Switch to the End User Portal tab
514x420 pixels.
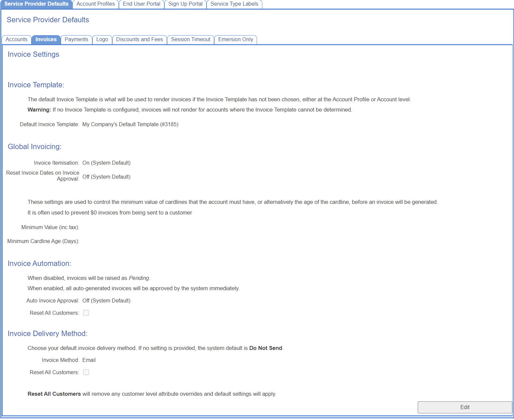[x=141, y=4]
